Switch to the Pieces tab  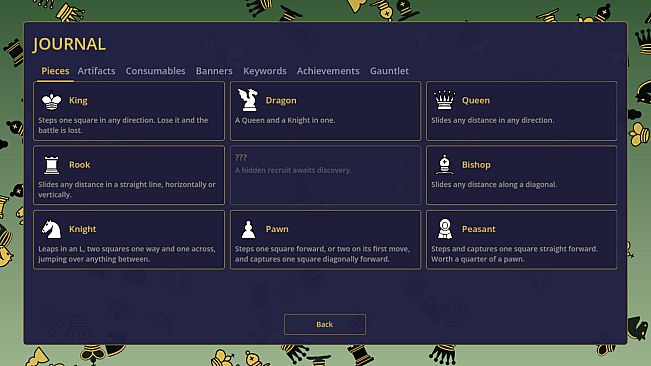55,71
